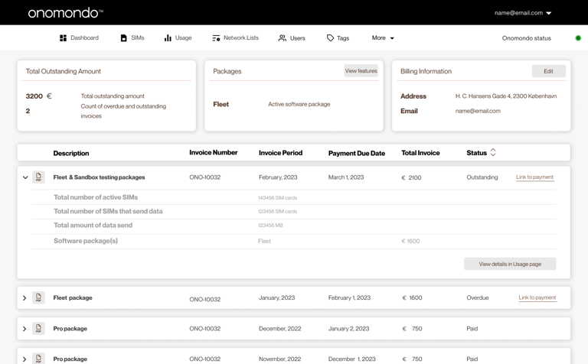Click the green Onomondo status indicator
Screen dimensions: 588x364
pos(578,37)
